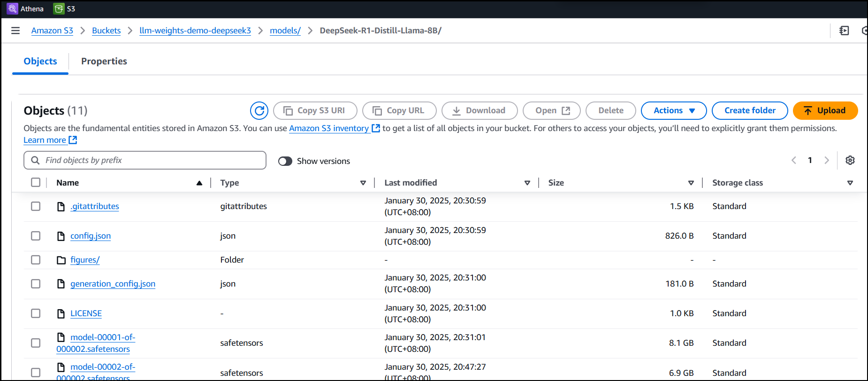Click the file icon beside config.json
Screen dimensions: 868x381
pyautogui.click(x=61, y=236)
